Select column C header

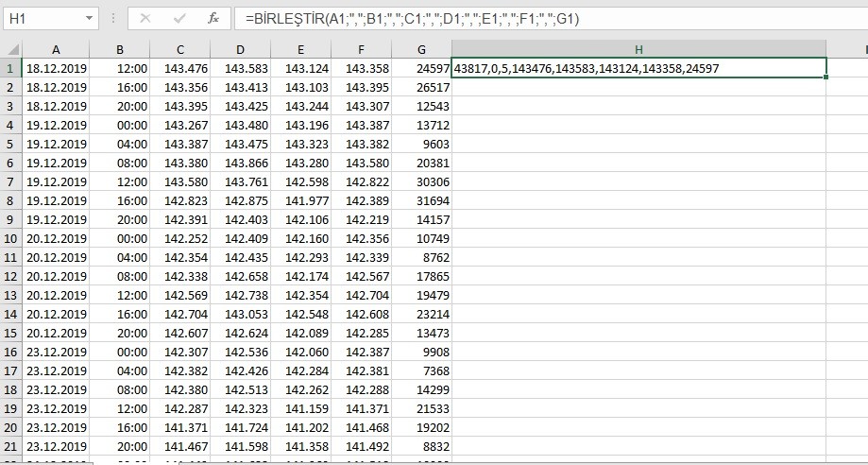point(179,49)
